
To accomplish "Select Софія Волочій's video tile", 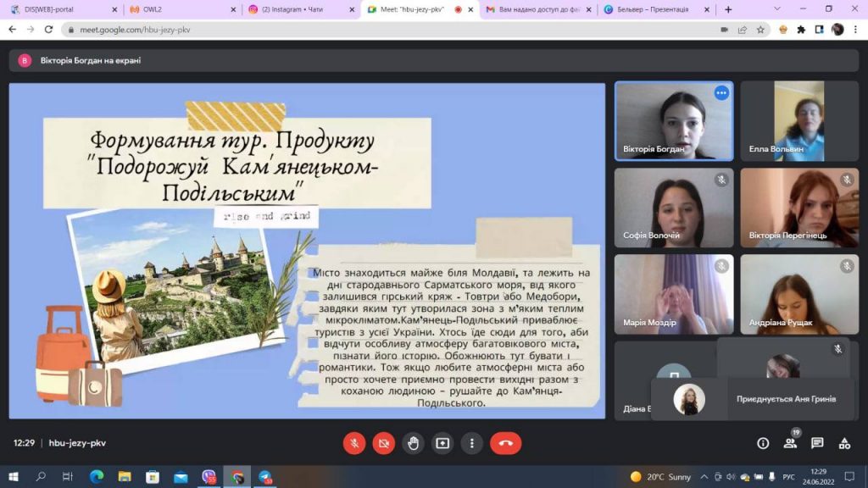I will [674, 208].
